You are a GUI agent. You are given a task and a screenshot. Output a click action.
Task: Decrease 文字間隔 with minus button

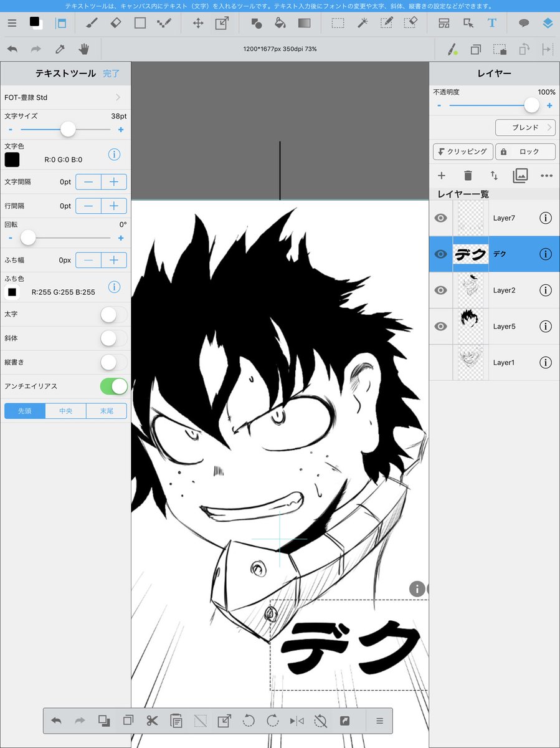coord(88,182)
